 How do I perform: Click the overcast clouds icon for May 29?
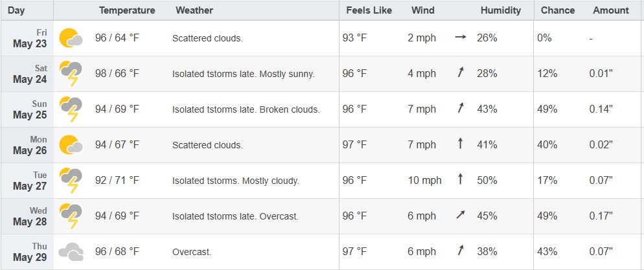pos(71,251)
